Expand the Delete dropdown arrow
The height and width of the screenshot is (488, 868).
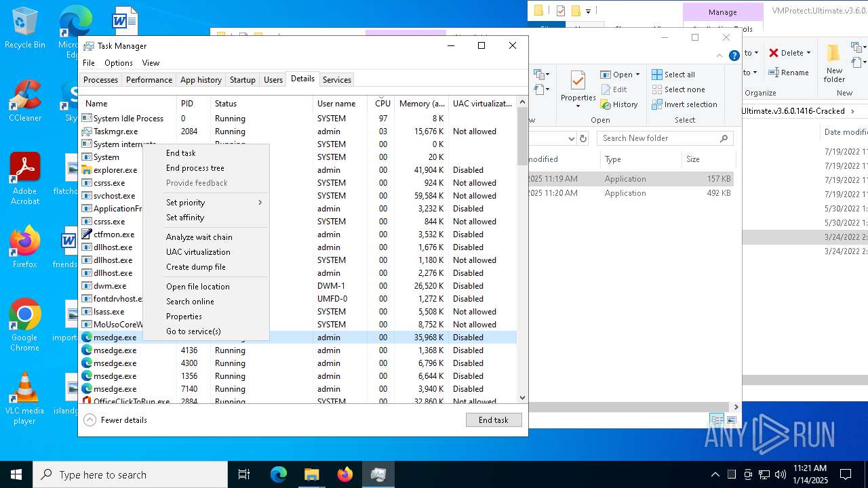point(808,53)
